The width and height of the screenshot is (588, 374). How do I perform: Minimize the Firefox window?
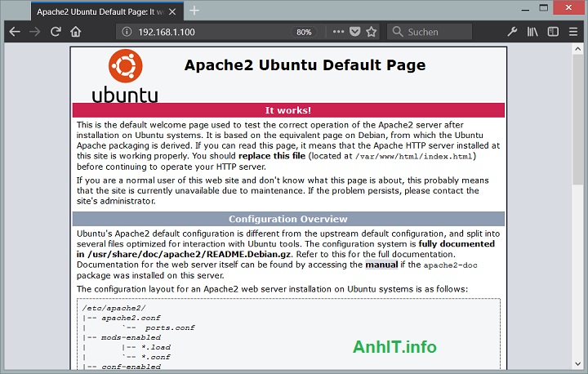[x=525, y=8]
